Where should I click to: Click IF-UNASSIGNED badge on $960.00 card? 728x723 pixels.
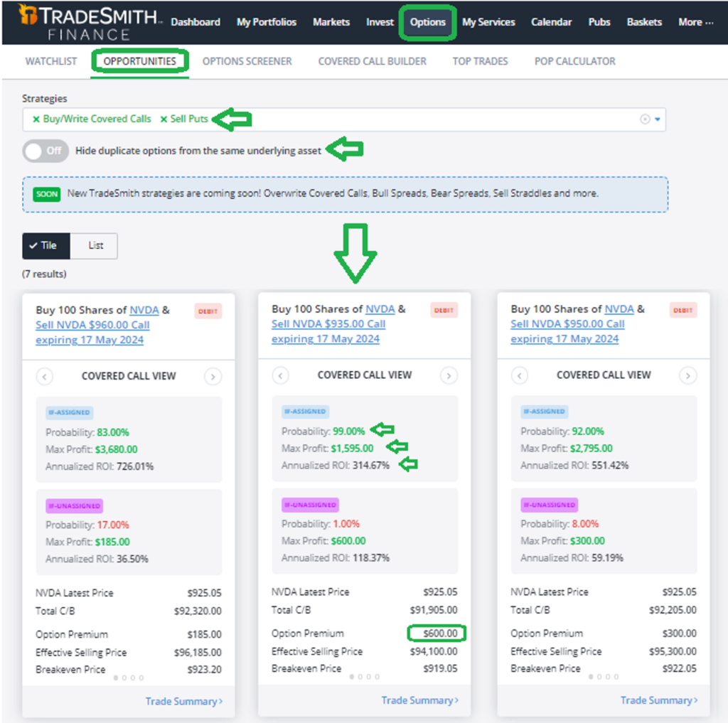[x=74, y=505]
